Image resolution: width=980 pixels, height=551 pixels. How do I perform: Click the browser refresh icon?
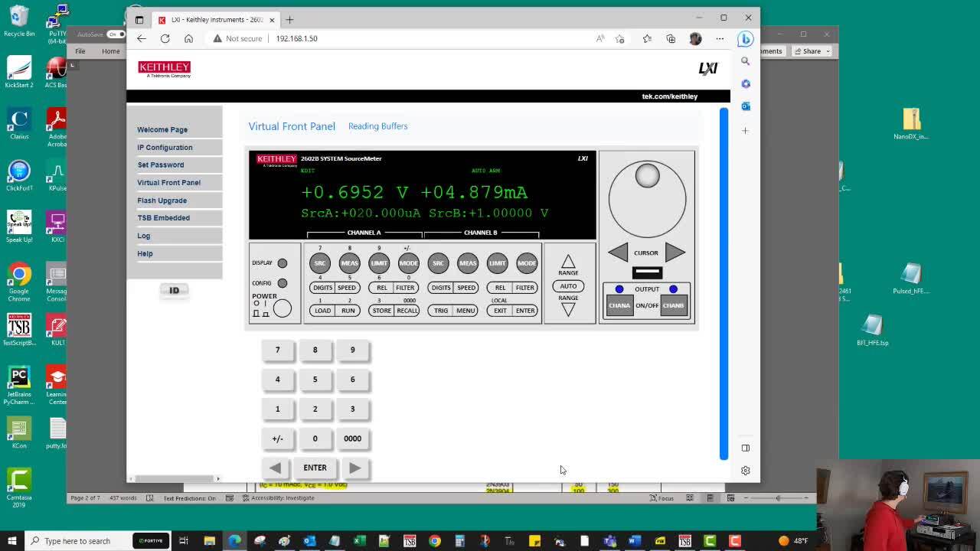click(x=165, y=38)
